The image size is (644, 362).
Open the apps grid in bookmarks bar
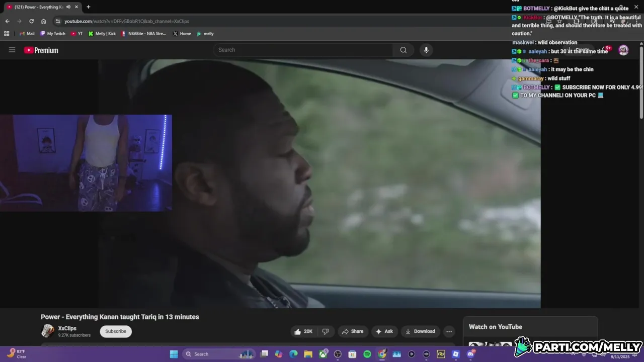7,34
